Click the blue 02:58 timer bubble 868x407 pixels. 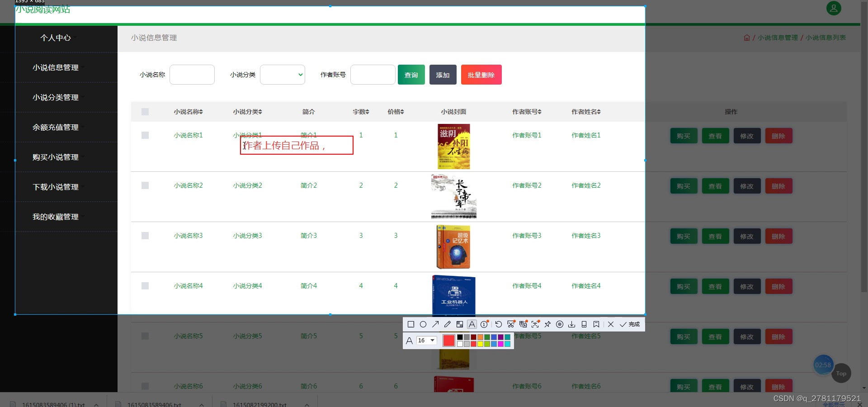[x=823, y=365]
